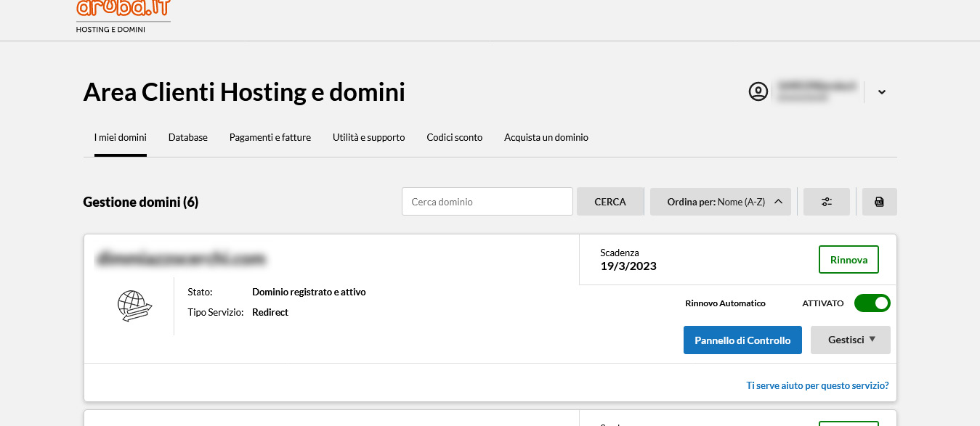The width and height of the screenshot is (980, 426).
Task: Switch to I miei domini tab
Action: pyautogui.click(x=121, y=137)
